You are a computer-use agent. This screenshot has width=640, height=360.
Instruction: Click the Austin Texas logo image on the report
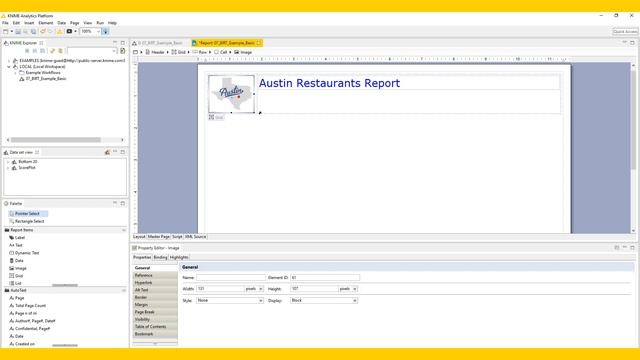(231, 94)
